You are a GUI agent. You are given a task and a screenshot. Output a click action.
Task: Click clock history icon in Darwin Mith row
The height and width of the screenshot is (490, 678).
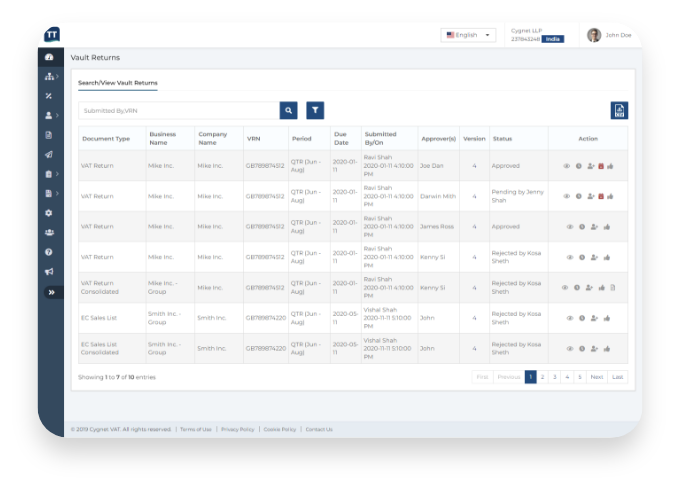pos(579,196)
